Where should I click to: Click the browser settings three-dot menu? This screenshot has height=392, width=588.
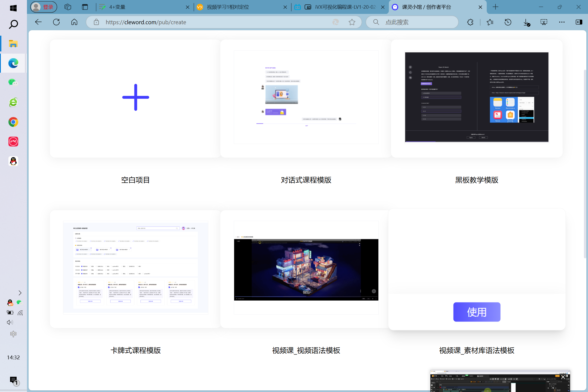tap(562, 22)
